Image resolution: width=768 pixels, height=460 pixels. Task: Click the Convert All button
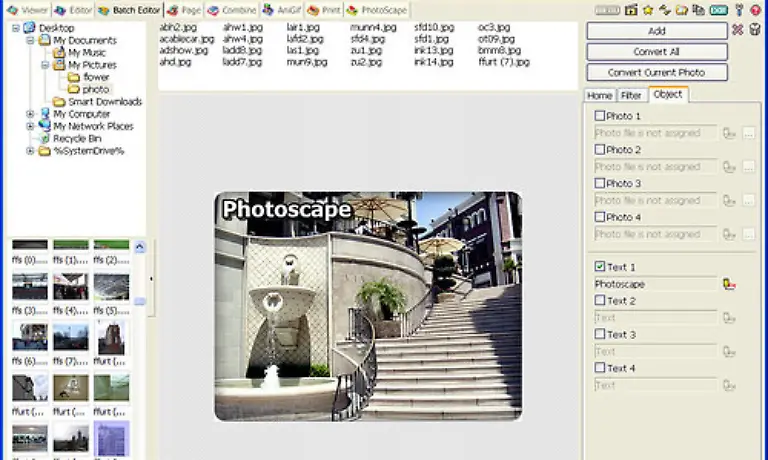tap(657, 51)
